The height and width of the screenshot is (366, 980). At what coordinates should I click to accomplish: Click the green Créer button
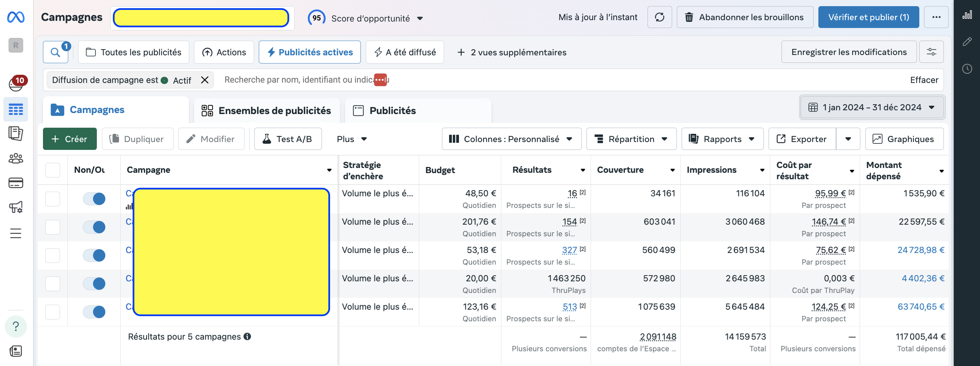(70, 139)
